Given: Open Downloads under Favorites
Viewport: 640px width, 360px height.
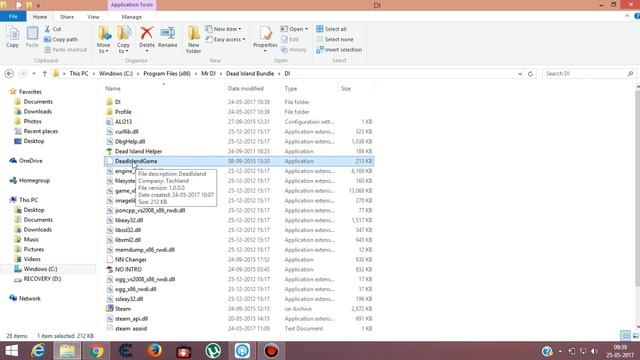Looking at the screenshot, I should pos(38,111).
